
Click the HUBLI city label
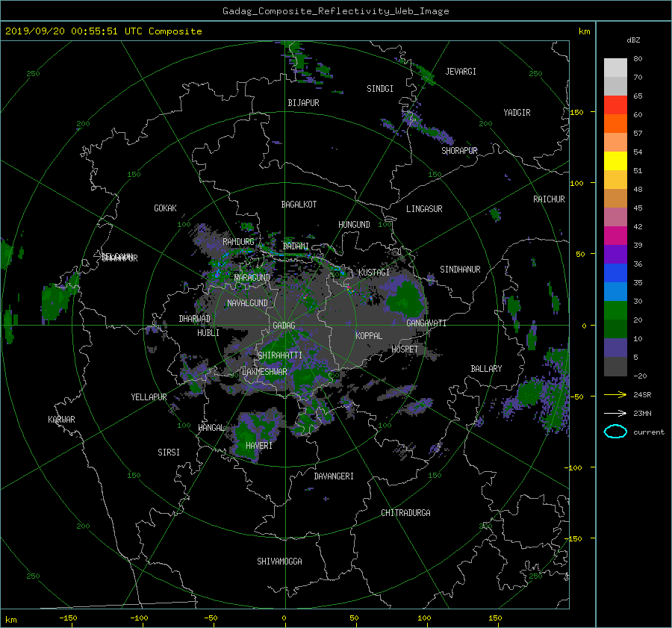(x=208, y=333)
